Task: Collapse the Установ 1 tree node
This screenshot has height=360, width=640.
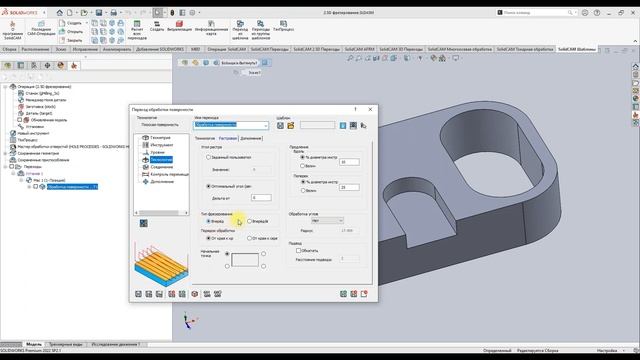Action: pos(13,173)
